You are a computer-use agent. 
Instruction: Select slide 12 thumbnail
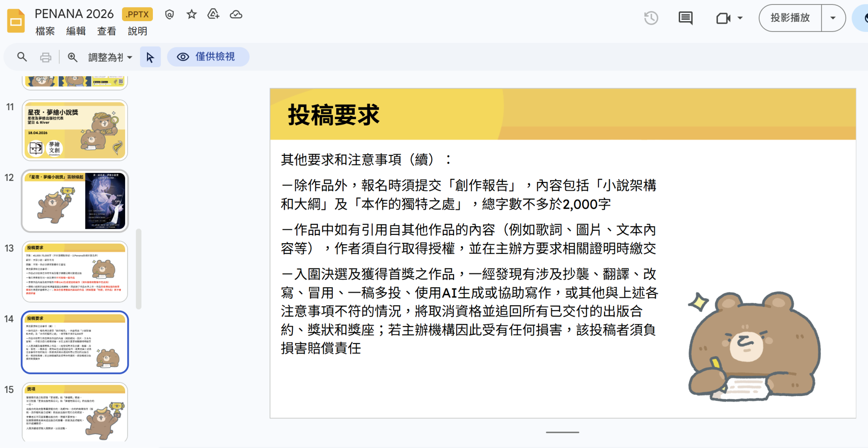click(75, 201)
